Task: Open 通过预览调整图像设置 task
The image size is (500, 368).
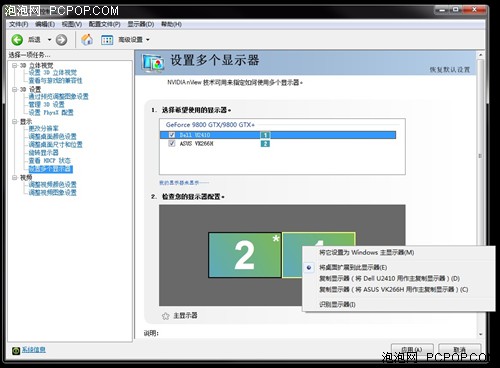Action: point(59,97)
